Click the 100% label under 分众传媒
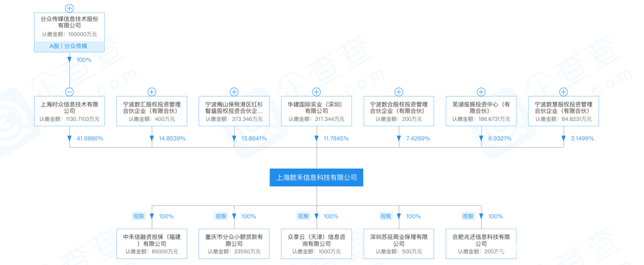The height and width of the screenshot is (265, 644). pyautogui.click(x=84, y=60)
